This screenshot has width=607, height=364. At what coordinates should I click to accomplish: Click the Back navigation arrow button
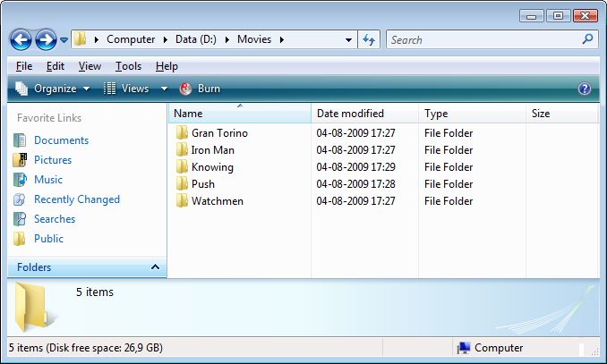(x=21, y=39)
